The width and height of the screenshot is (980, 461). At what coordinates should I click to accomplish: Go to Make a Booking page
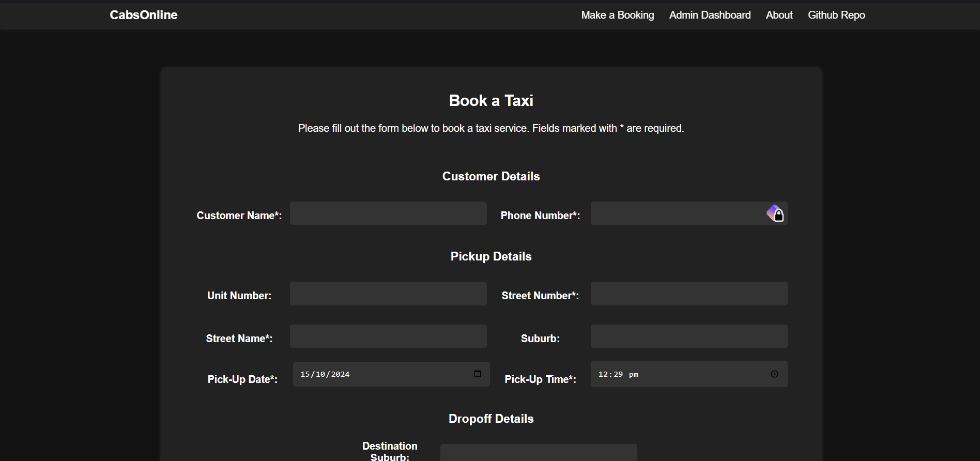point(617,15)
